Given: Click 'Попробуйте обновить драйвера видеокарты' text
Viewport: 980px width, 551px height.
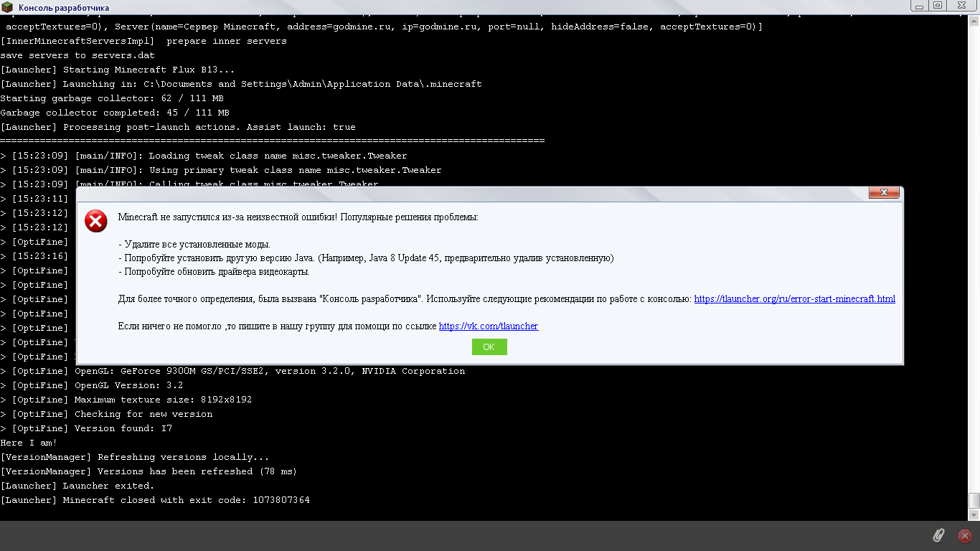Looking at the screenshot, I should coord(214,272).
